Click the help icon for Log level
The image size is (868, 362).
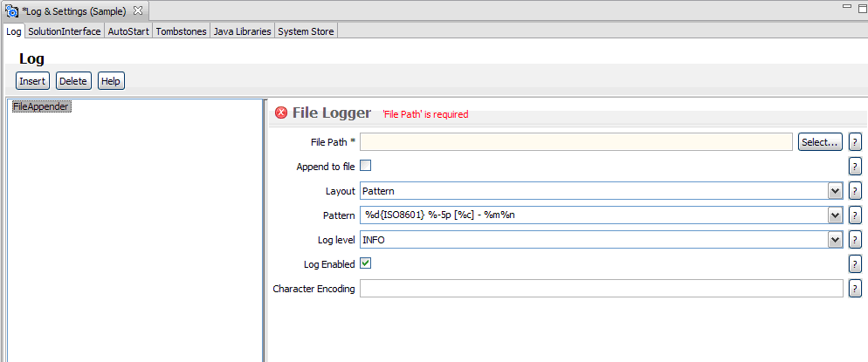[x=855, y=240]
